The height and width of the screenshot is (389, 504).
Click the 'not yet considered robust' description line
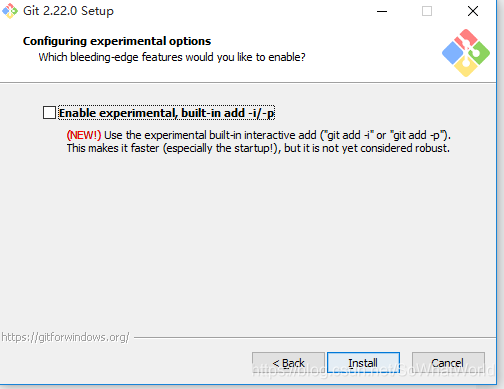tap(258, 148)
